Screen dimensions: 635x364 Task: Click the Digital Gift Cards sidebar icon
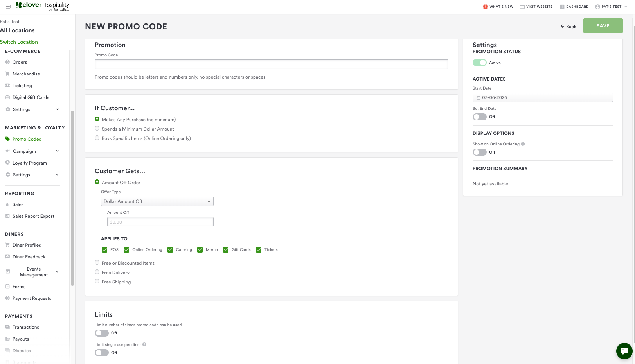pyautogui.click(x=7, y=97)
